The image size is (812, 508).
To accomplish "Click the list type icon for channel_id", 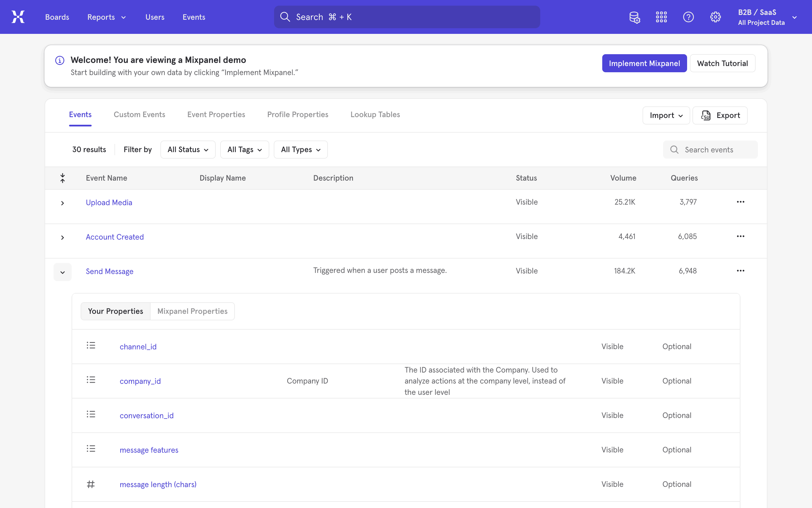I will coord(91,345).
